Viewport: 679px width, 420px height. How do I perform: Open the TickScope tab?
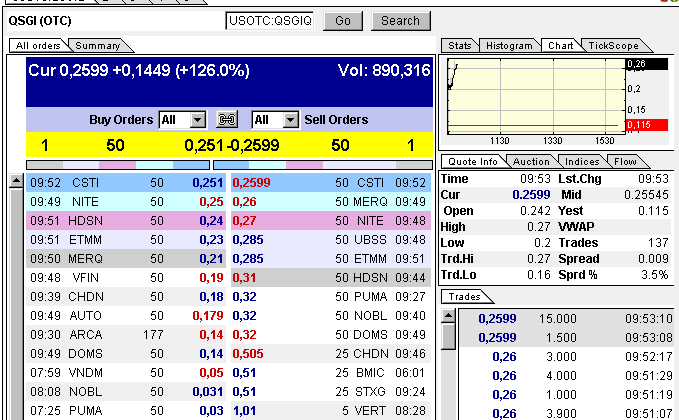click(x=613, y=45)
